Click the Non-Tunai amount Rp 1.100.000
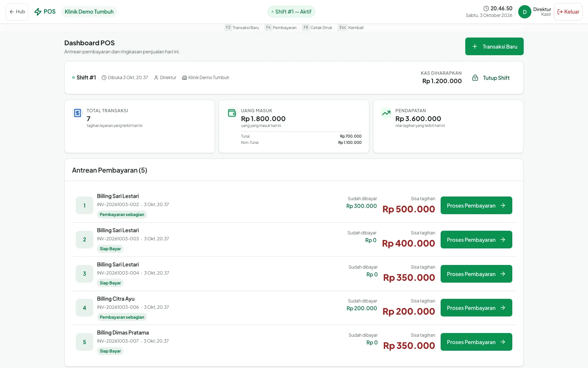Screen dimensions: 588x368 [x=350, y=142]
